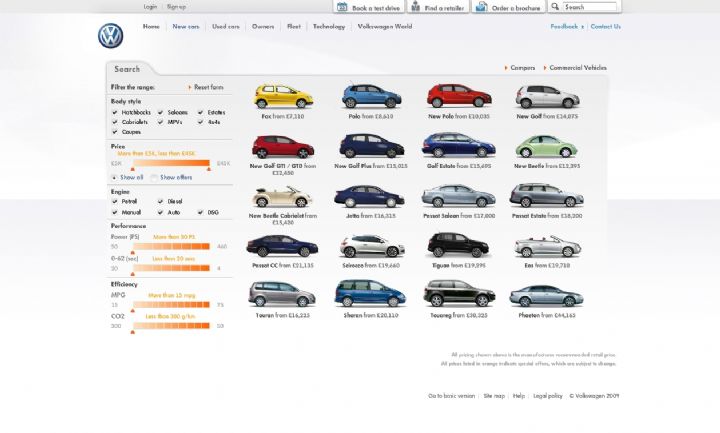Open the Technology menu
The width and height of the screenshot is (720, 433).
329,27
